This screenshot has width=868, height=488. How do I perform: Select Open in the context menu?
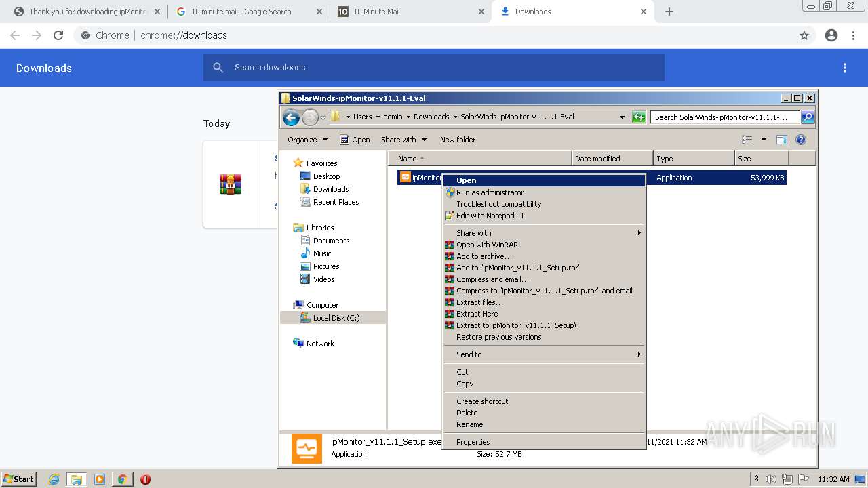coord(544,180)
